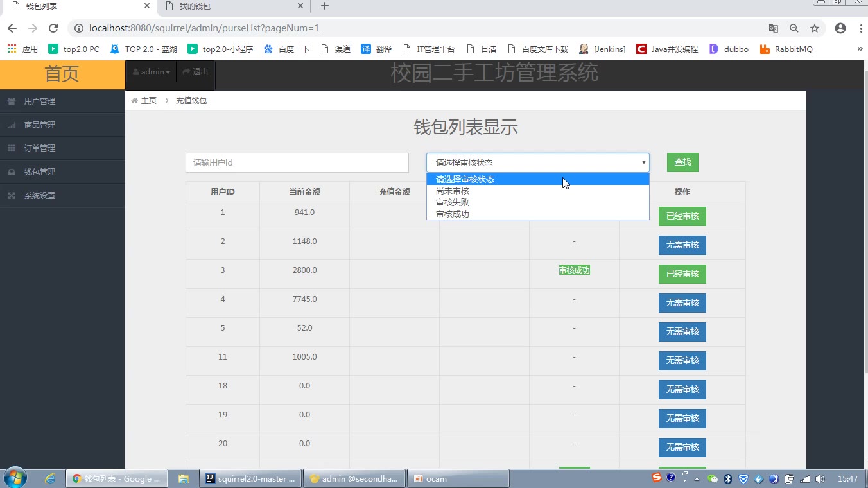
Task: Open the admin user dropdown
Action: pos(152,72)
